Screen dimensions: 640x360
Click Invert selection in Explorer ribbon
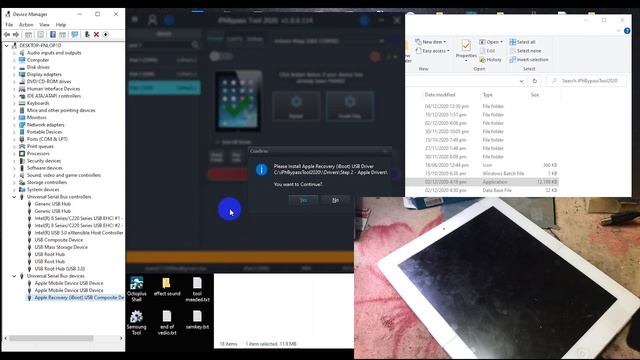[529, 60]
